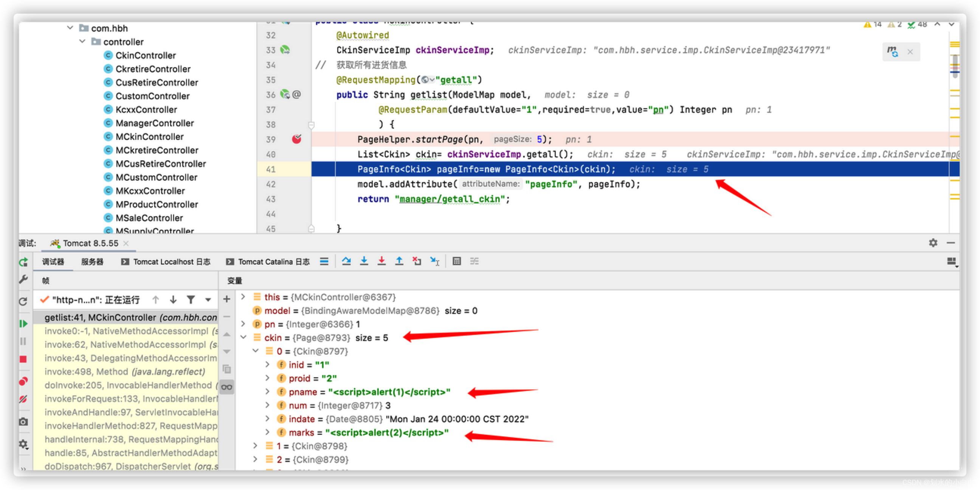
Task: Toggle the breakpoint on line 39
Action: tap(297, 139)
